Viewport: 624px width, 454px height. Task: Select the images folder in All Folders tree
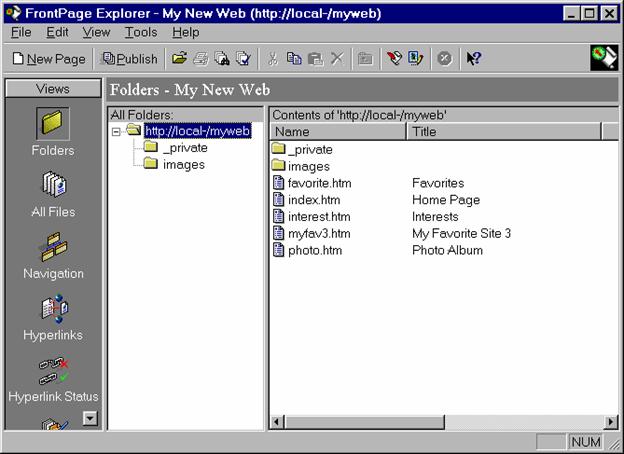(x=183, y=165)
